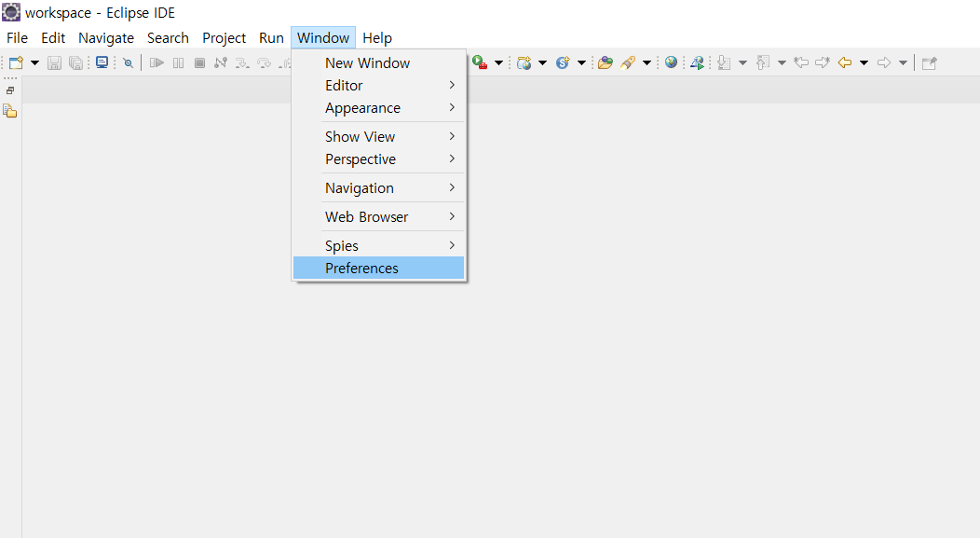This screenshot has height=538, width=980.
Task: Click the Resume debug icon
Action: 157,62
